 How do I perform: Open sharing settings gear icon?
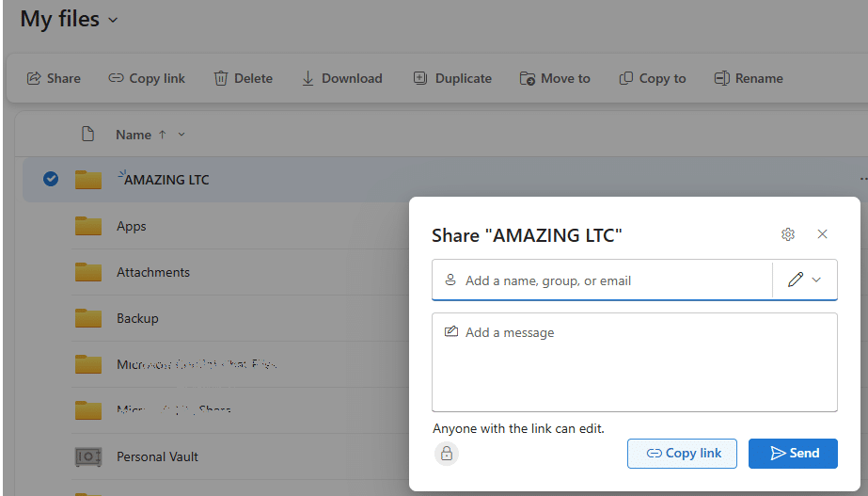788,234
